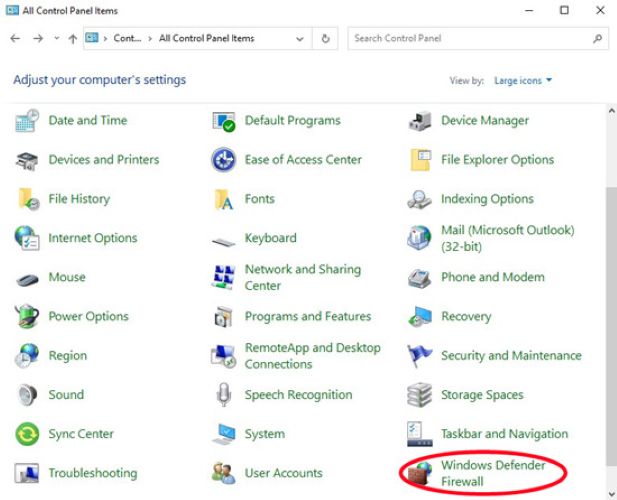Open the Storage Spaces icon

419,395
